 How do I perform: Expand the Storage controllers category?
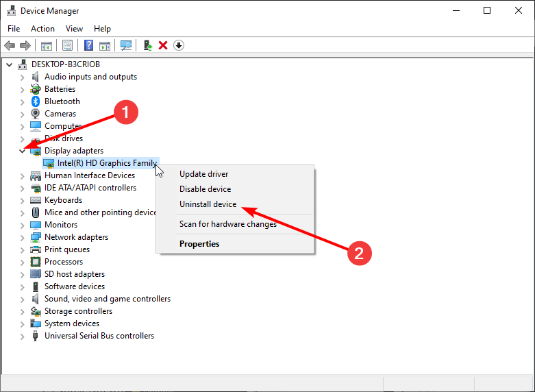(x=23, y=311)
